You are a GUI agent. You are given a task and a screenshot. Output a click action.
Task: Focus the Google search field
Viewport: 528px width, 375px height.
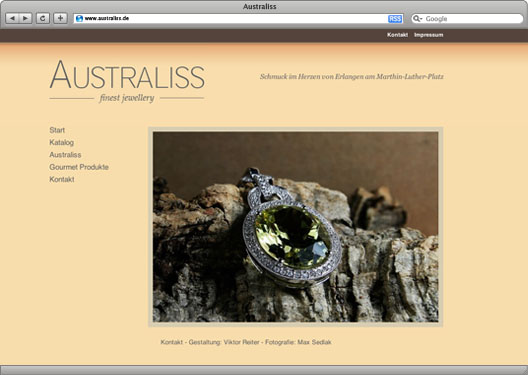pos(467,19)
